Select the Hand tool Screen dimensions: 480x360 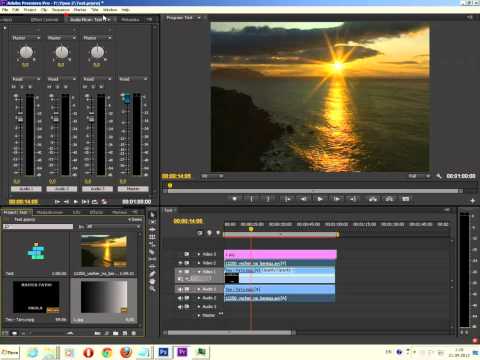[152, 281]
